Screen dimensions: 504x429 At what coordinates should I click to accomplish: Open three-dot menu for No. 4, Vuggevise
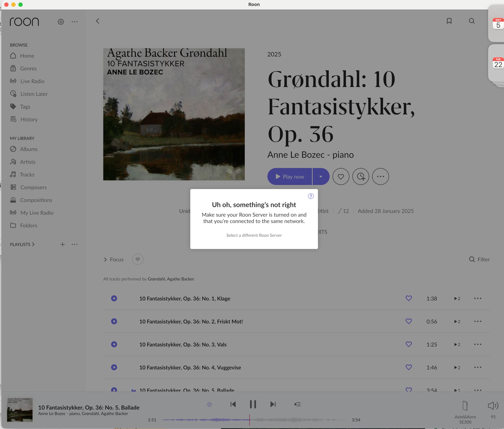coord(478,367)
